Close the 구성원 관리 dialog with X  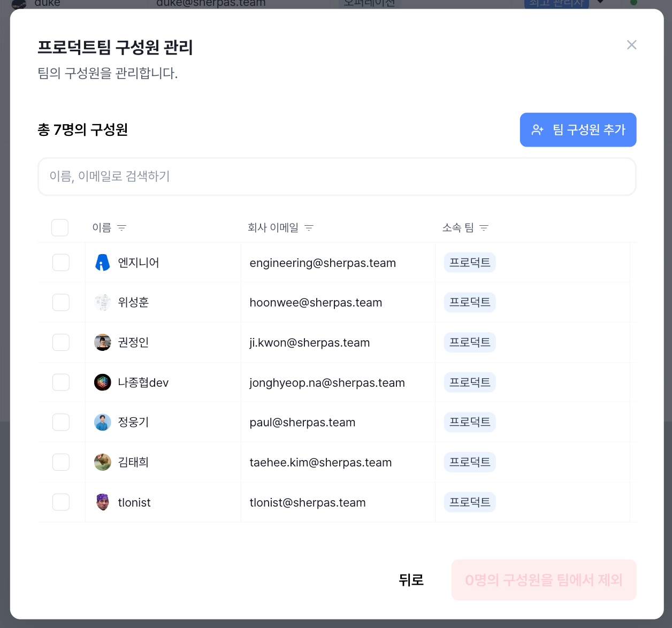point(632,45)
